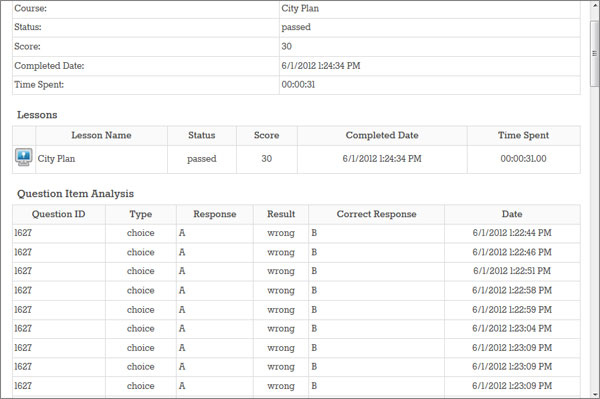Screen dimensions: 600x399
Task: Click the Lessons table Time Spent header
Action: coord(523,135)
